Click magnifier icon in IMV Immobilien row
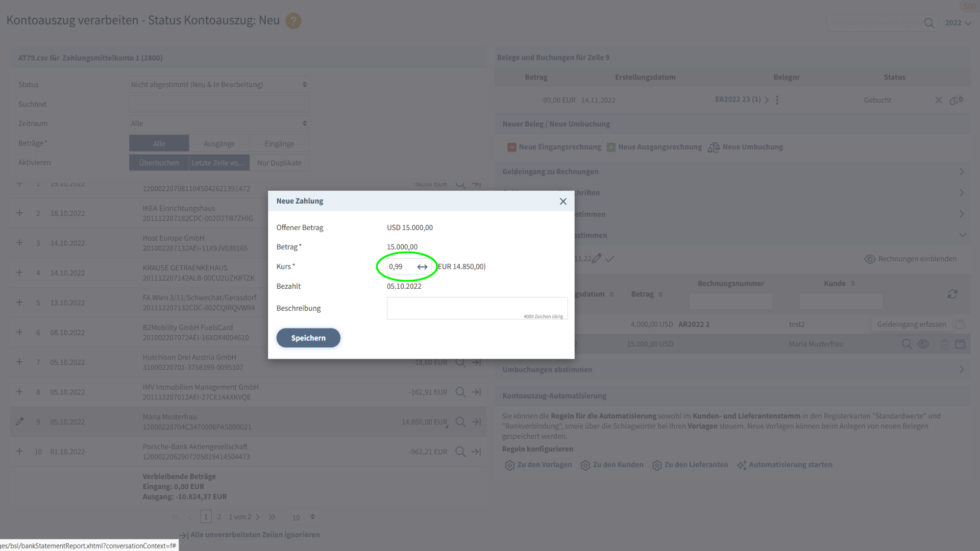This screenshot has width=980, height=551. [x=460, y=392]
